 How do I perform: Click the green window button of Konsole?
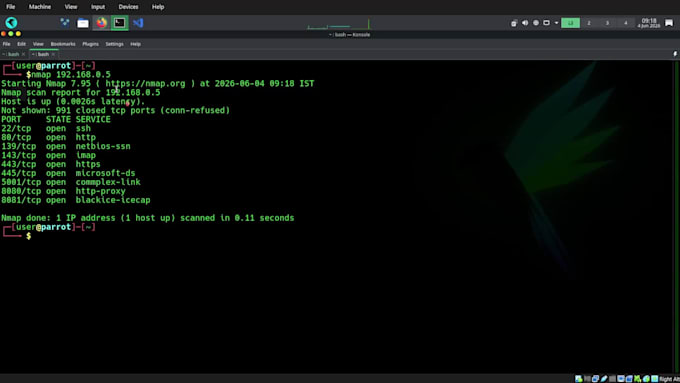11,34
